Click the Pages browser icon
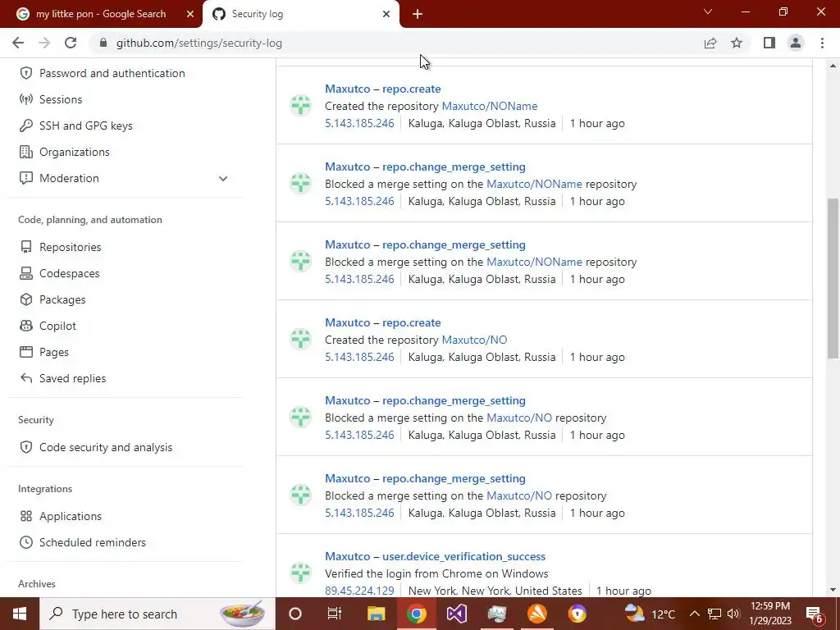Viewport: 840px width, 630px height. pyautogui.click(x=25, y=352)
